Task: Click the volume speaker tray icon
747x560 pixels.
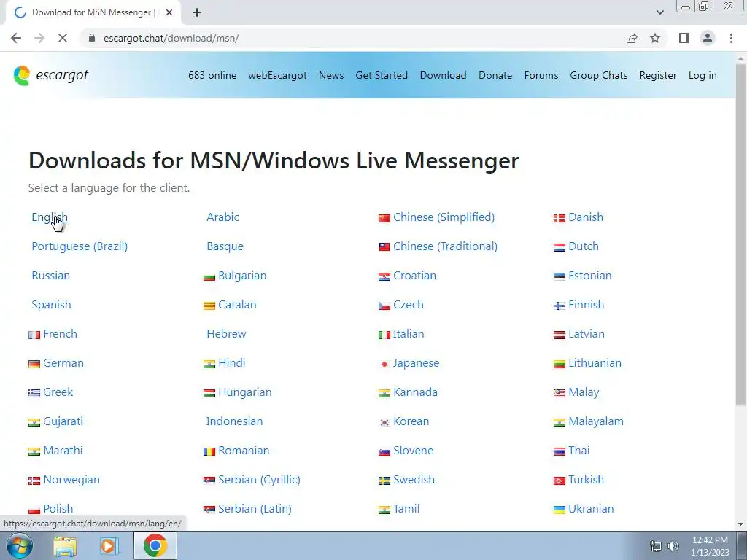Action: [673, 546]
